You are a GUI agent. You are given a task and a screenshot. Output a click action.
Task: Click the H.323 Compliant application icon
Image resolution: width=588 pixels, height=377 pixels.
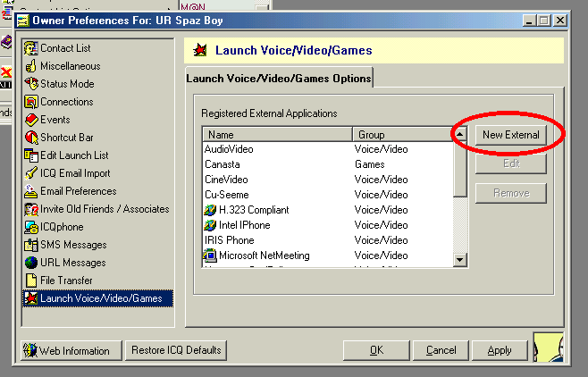coord(210,210)
